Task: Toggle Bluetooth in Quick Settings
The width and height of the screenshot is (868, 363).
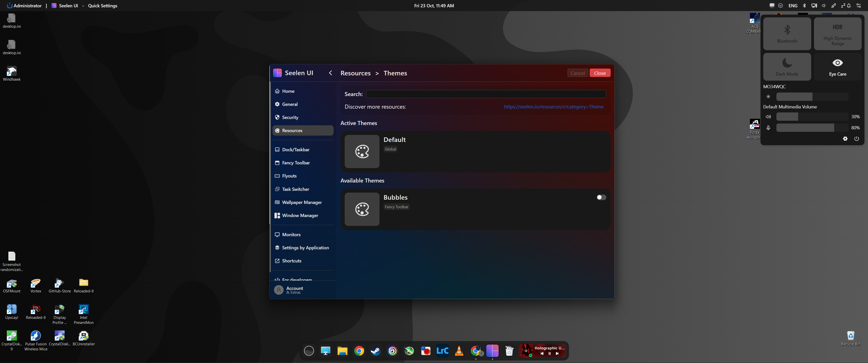Action: 787,34
